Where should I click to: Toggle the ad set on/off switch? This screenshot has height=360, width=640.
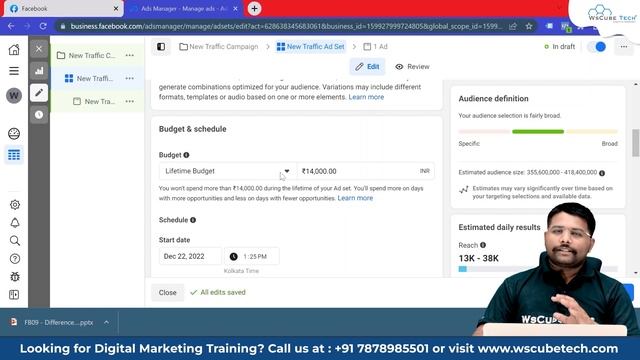(x=596, y=47)
